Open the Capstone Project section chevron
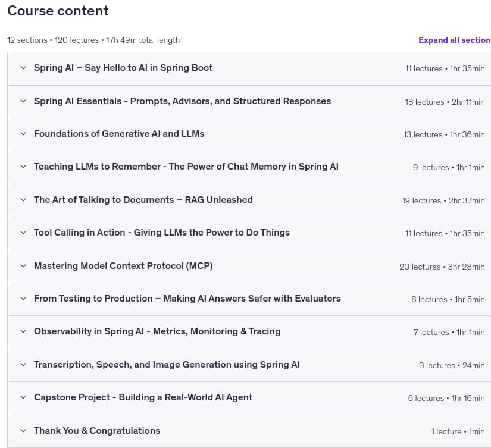 (x=23, y=397)
